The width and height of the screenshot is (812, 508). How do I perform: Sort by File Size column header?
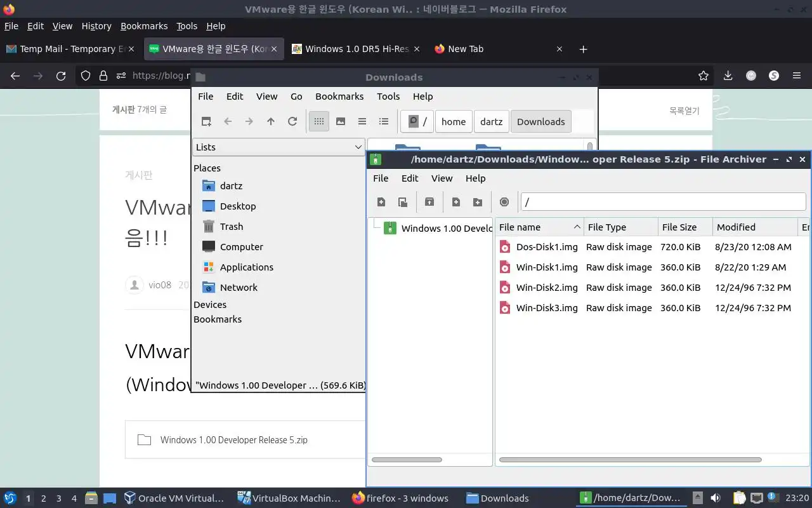(685, 227)
